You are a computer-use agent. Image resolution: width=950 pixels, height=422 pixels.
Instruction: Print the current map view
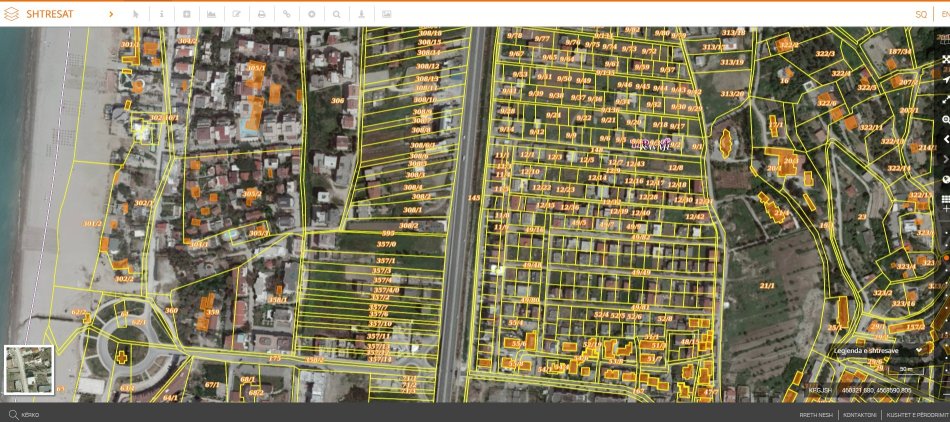click(x=262, y=15)
